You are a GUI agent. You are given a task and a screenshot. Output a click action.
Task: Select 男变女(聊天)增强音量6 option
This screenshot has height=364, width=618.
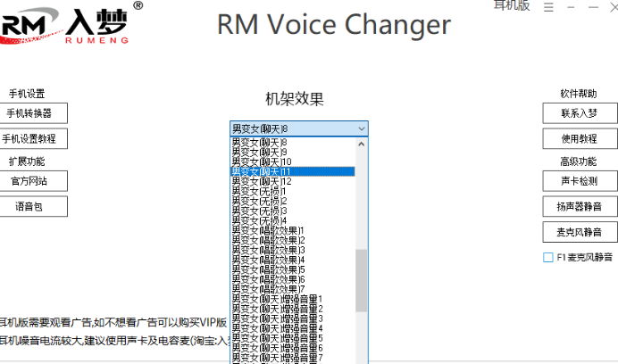[x=292, y=348]
